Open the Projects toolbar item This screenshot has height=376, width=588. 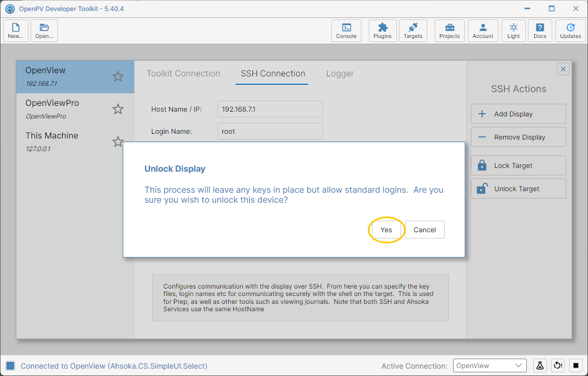click(449, 31)
